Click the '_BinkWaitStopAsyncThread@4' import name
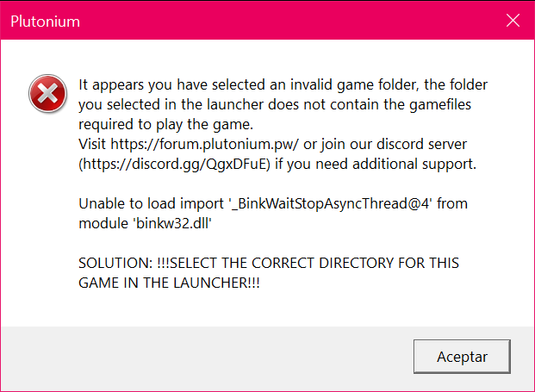 pos(330,203)
